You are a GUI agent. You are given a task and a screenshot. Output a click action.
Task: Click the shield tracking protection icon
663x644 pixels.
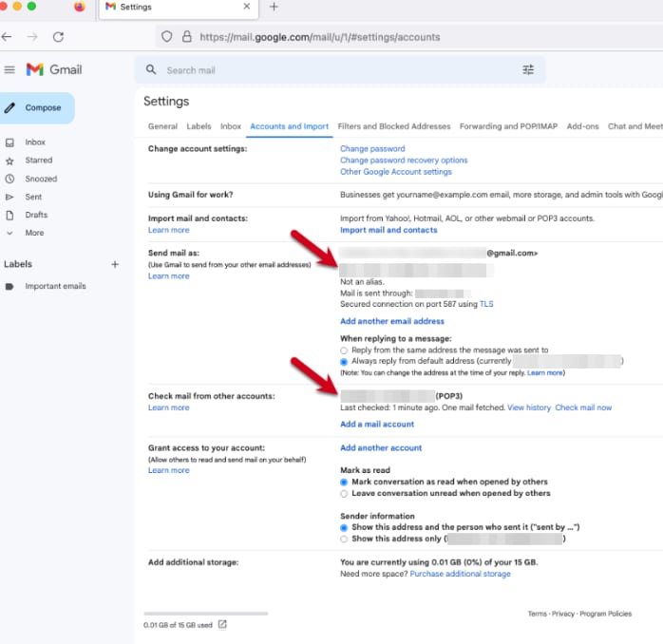(166, 37)
